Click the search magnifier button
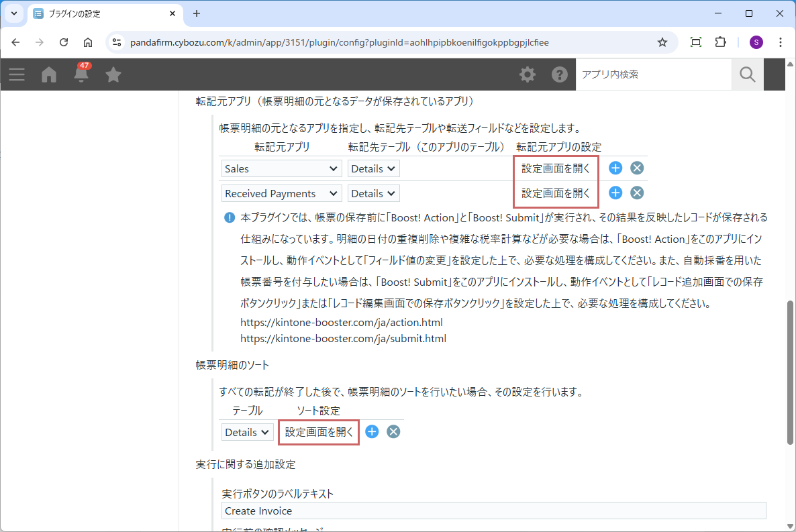 point(748,74)
